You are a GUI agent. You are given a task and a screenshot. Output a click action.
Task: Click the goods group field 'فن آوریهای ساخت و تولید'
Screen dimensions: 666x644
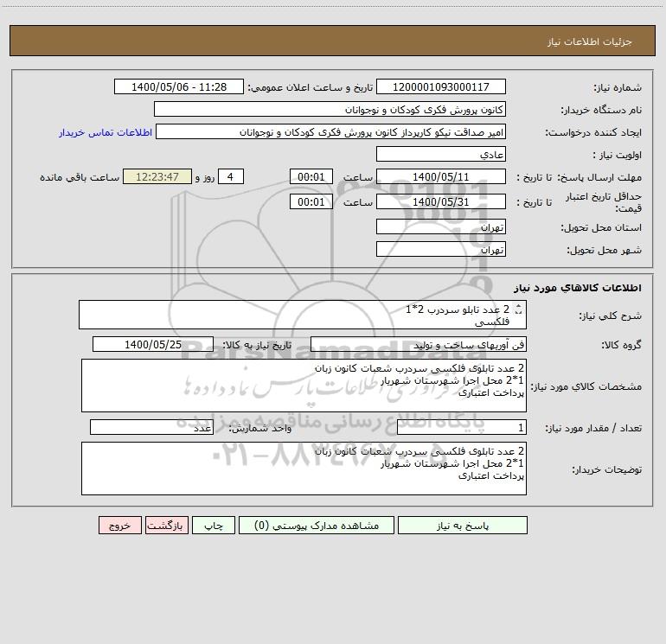pyautogui.click(x=419, y=344)
